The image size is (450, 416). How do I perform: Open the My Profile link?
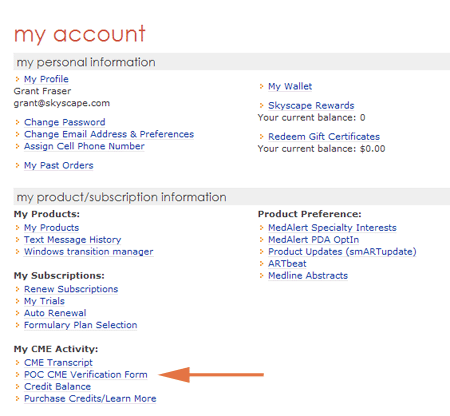tap(46, 79)
